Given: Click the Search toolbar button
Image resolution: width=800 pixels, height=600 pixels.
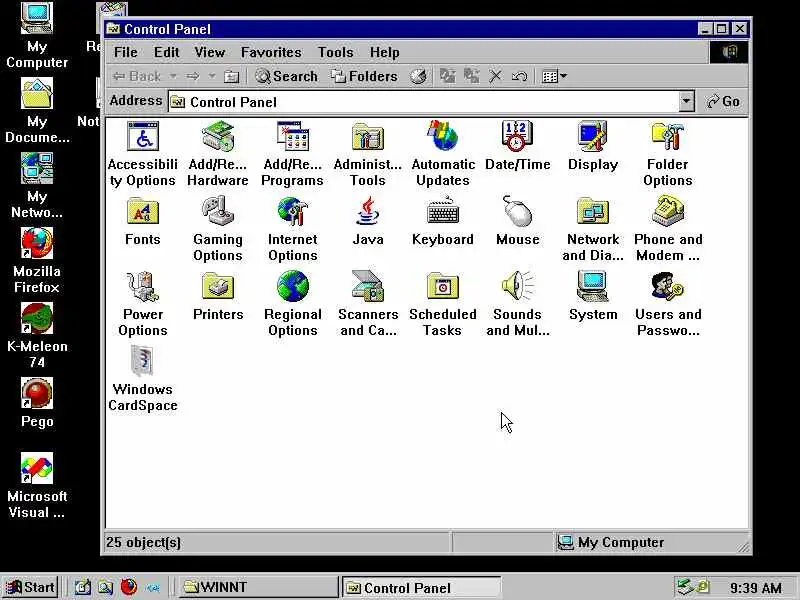Looking at the screenshot, I should point(287,77).
